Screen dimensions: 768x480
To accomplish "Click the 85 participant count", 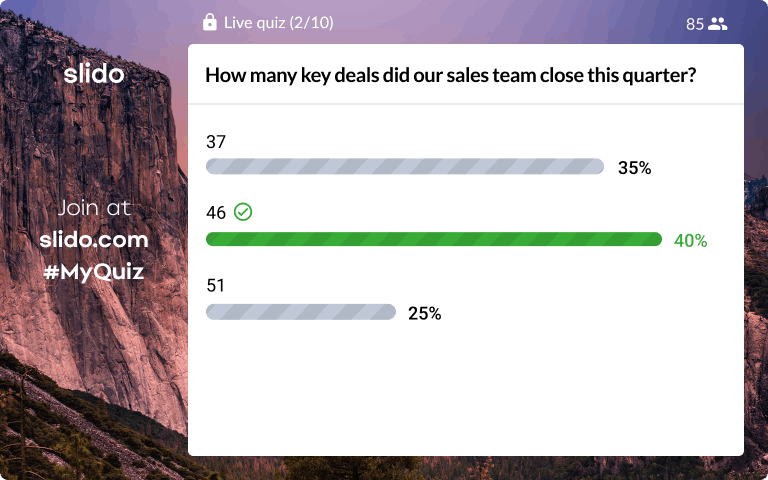I will tap(695, 24).
